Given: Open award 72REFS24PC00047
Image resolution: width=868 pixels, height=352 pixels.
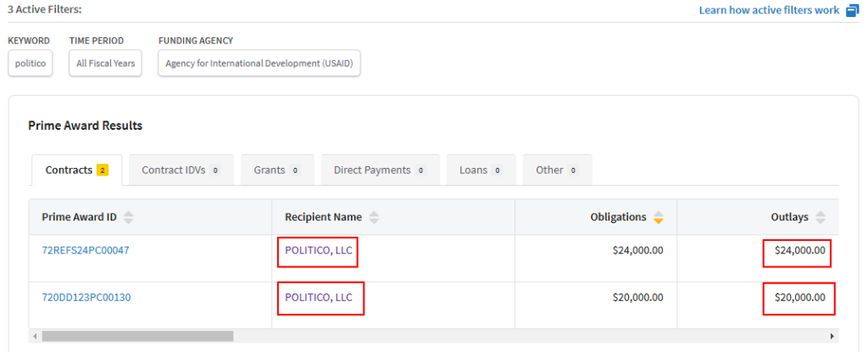Looking at the screenshot, I should pos(86,250).
